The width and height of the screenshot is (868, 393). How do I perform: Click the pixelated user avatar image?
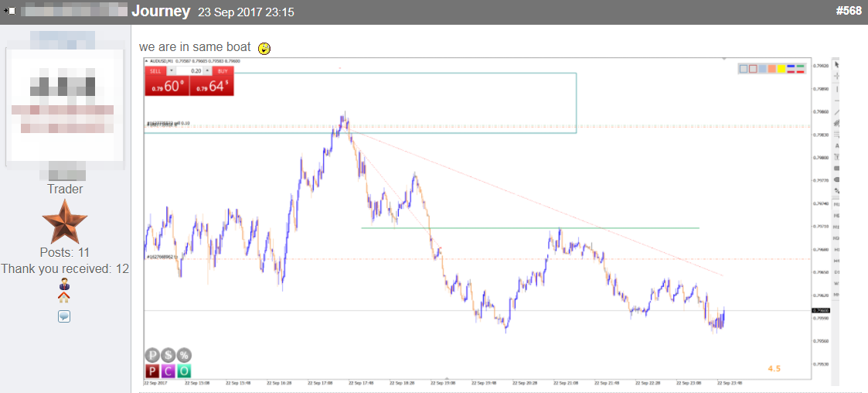click(65, 107)
